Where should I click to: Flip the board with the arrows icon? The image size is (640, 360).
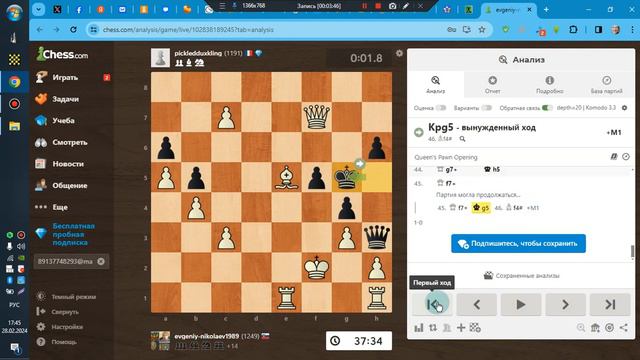point(433,328)
